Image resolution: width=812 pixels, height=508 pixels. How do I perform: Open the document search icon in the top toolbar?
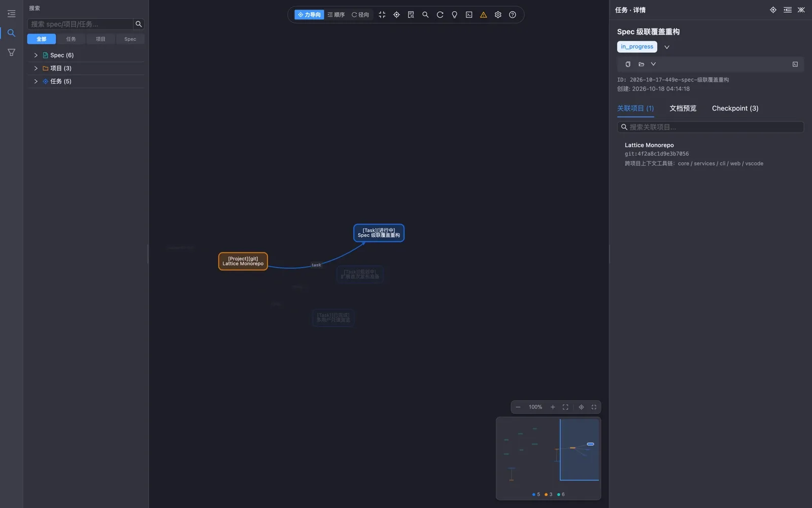click(411, 15)
